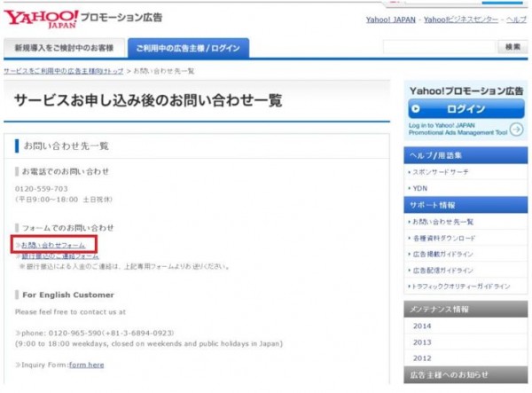Open the お問い合わせフォーム link
The width and height of the screenshot is (532, 393).
click(53, 245)
